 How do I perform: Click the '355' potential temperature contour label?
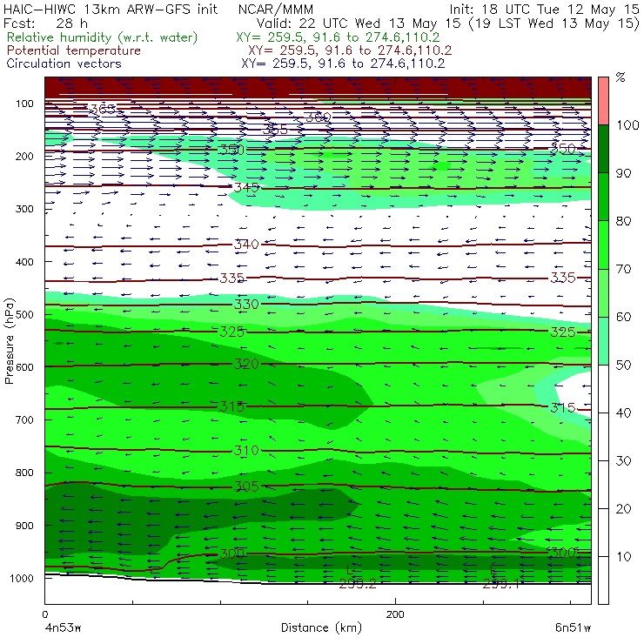coord(275,130)
